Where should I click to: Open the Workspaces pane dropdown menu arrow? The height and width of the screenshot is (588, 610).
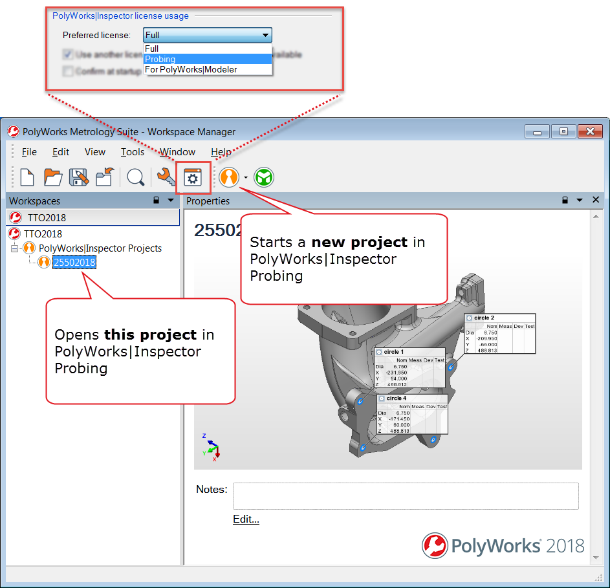tap(170, 200)
